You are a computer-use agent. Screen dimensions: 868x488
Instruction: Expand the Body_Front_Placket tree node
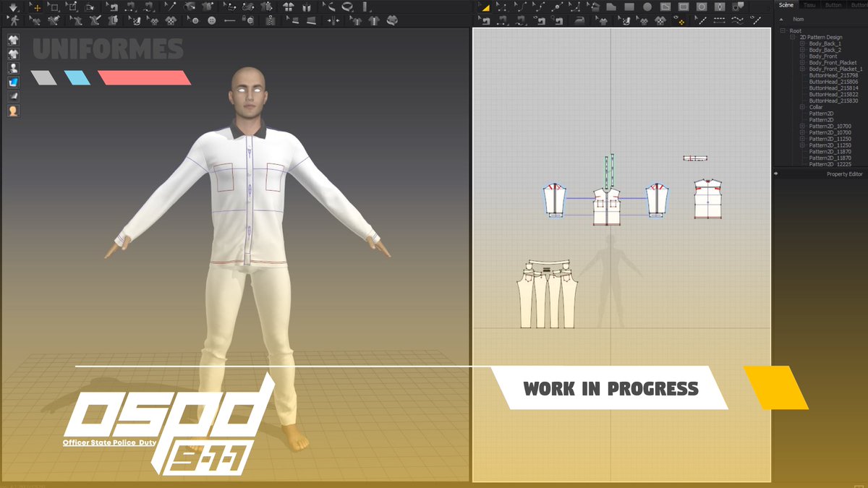point(802,63)
